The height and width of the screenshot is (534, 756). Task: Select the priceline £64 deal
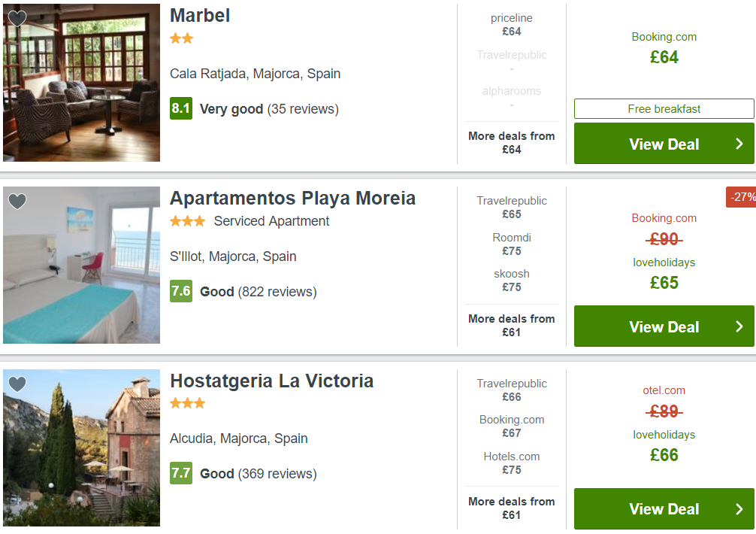(511, 25)
